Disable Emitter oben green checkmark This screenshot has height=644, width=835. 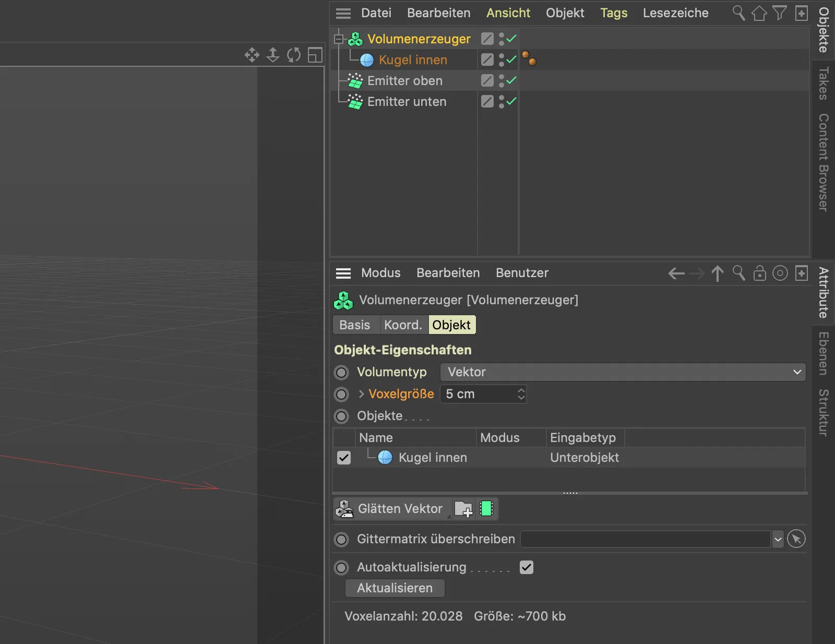click(x=511, y=80)
